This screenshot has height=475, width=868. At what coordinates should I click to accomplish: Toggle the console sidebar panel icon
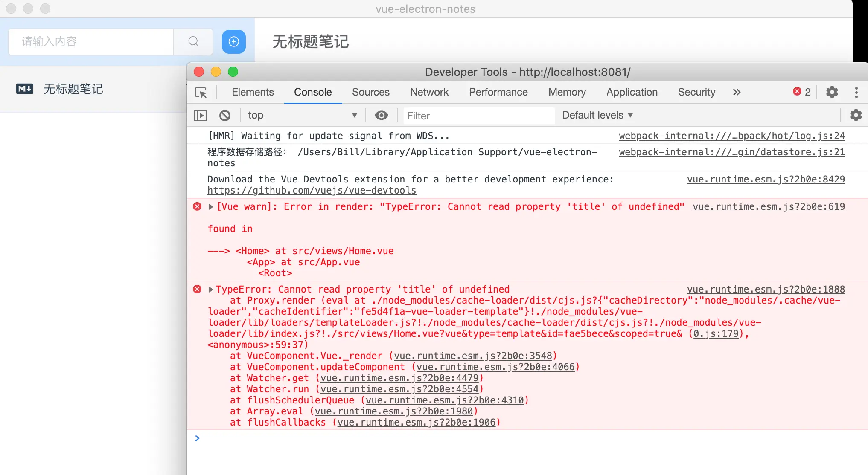(x=200, y=115)
